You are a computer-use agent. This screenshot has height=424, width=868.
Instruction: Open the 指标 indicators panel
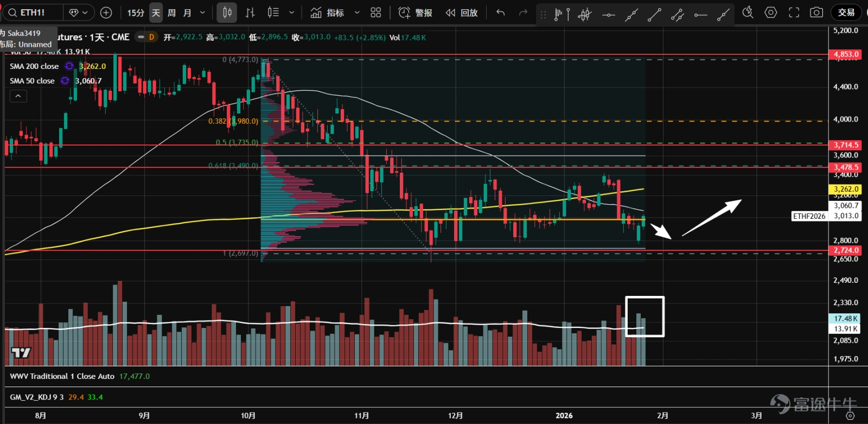(327, 12)
